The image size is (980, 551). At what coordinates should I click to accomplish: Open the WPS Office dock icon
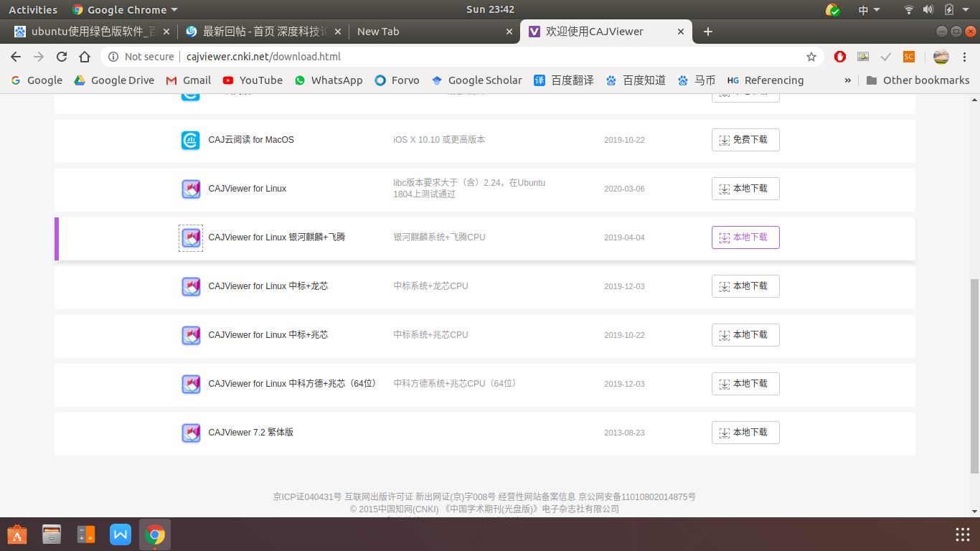[x=121, y=534]
